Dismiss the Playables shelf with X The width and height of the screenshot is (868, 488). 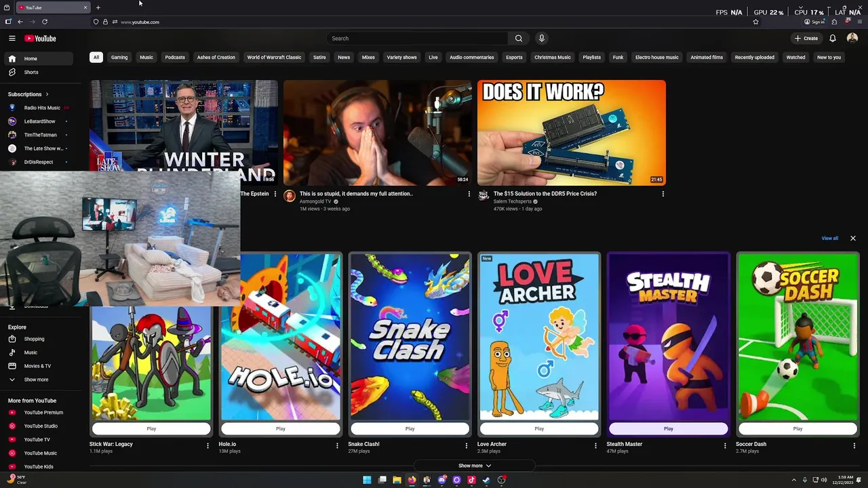(853, 239)
